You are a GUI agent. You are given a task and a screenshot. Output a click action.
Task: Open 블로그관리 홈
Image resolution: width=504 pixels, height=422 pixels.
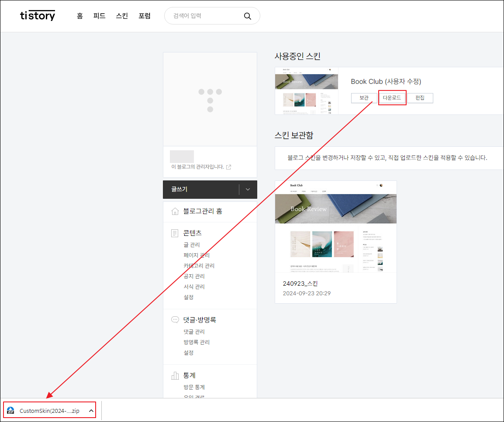tap(203, 211)
